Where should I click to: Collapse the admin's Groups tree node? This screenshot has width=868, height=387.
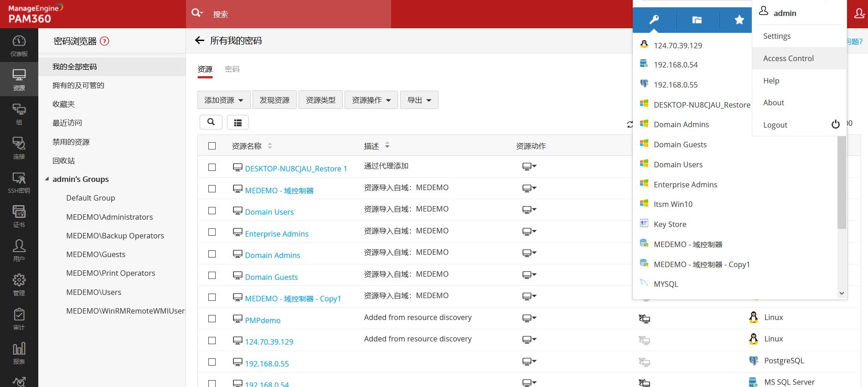click(47, 179)
